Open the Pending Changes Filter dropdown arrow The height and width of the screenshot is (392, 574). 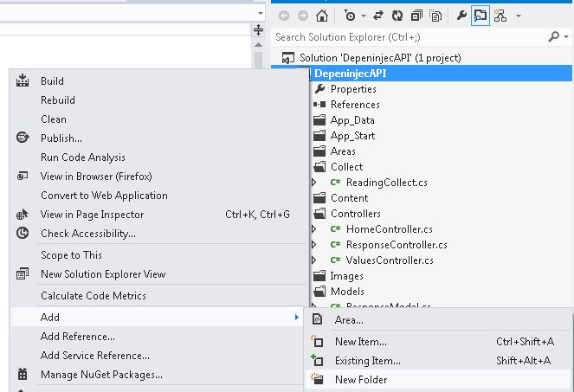click(364, 16)
